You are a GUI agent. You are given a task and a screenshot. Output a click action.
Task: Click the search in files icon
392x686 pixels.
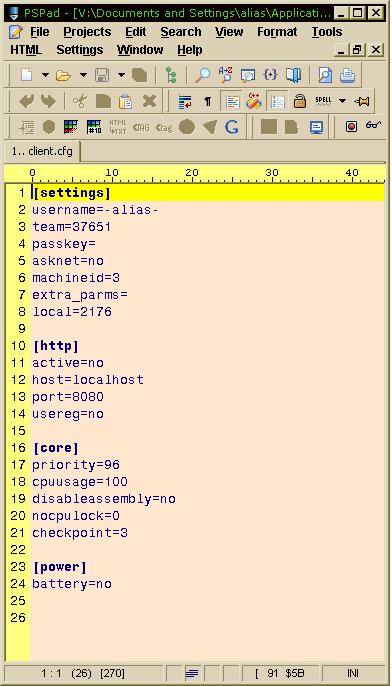pos(248,75)
